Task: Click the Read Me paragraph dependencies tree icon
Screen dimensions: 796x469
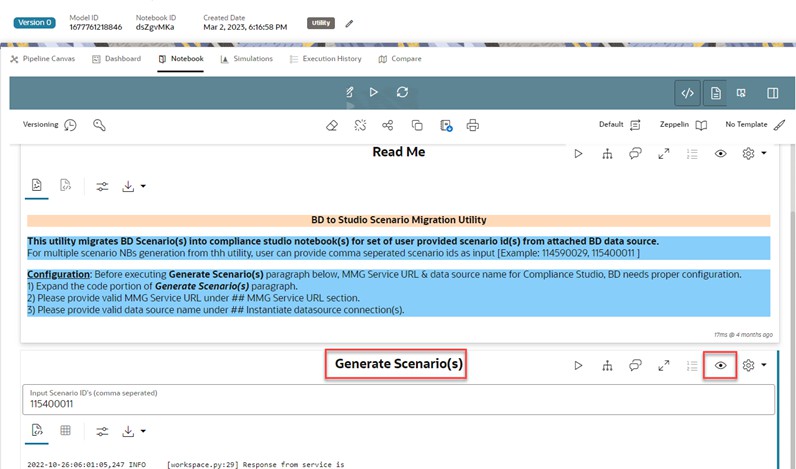Action: tap(607, 154)
